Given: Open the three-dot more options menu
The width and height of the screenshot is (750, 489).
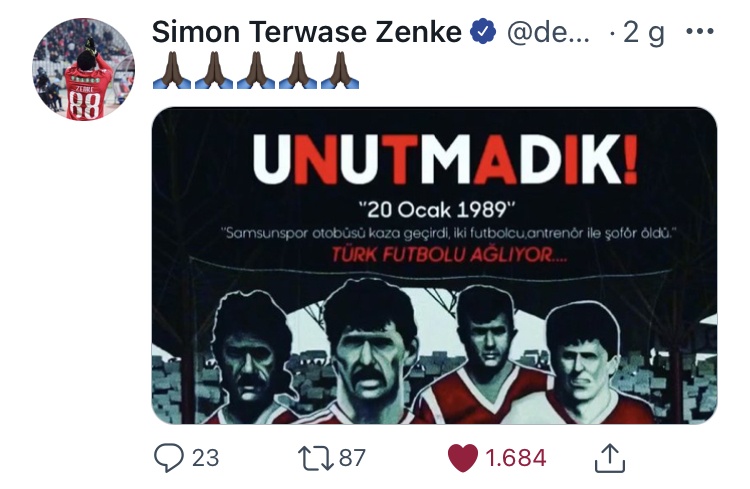Looking at the screenshot, I should pyautogui.click(x=700, y=32).
